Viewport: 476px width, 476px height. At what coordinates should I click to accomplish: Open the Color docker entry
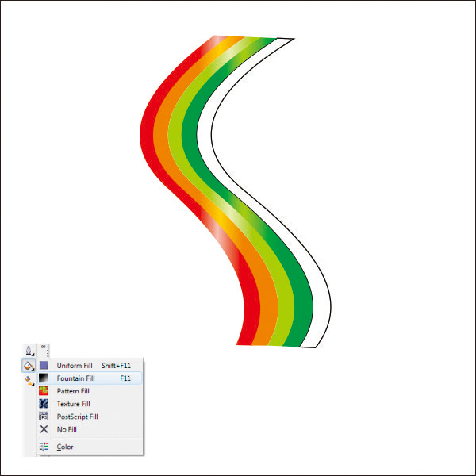tap(90, 447)
